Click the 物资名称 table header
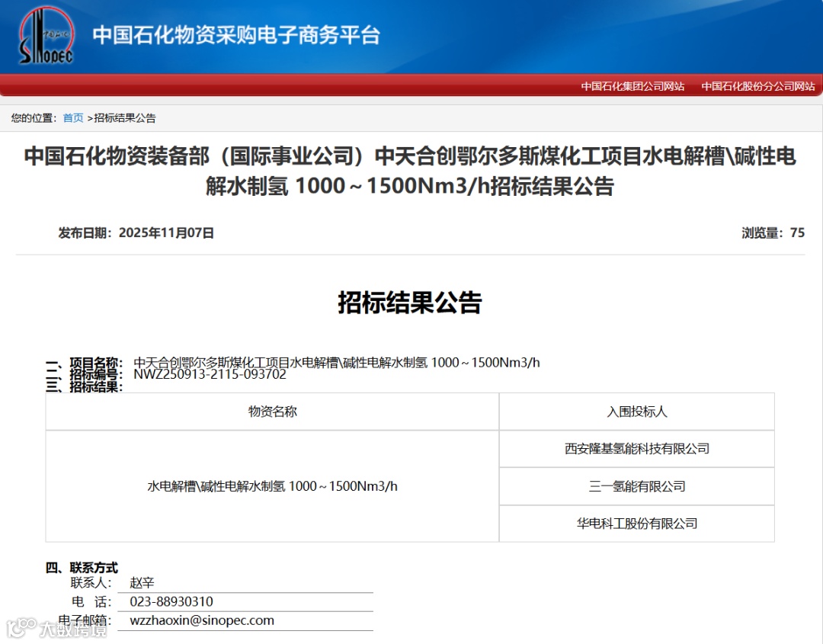Image resolution: width=823 pixels, height=644 pixels. coord(272,412)
